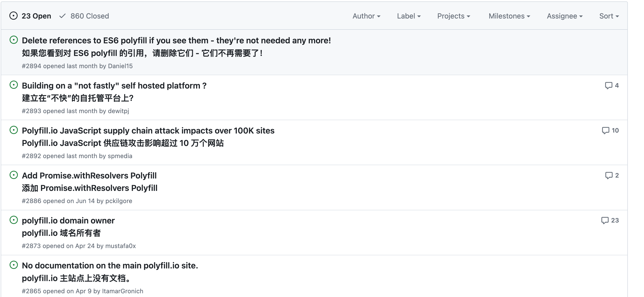
Task: Click author Daniel15 on issue #2894
Action: click(x=120, y=66)
